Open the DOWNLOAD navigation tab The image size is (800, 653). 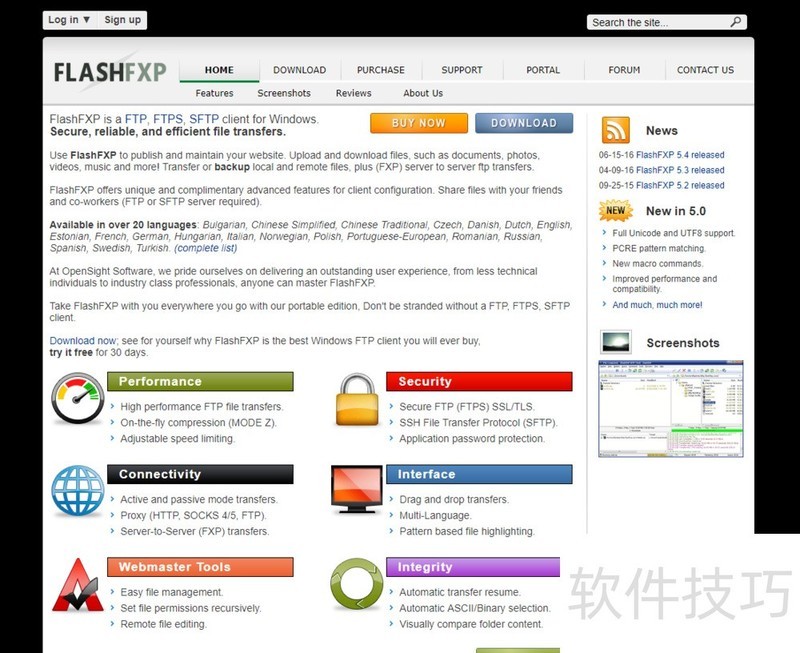[299, 70]
